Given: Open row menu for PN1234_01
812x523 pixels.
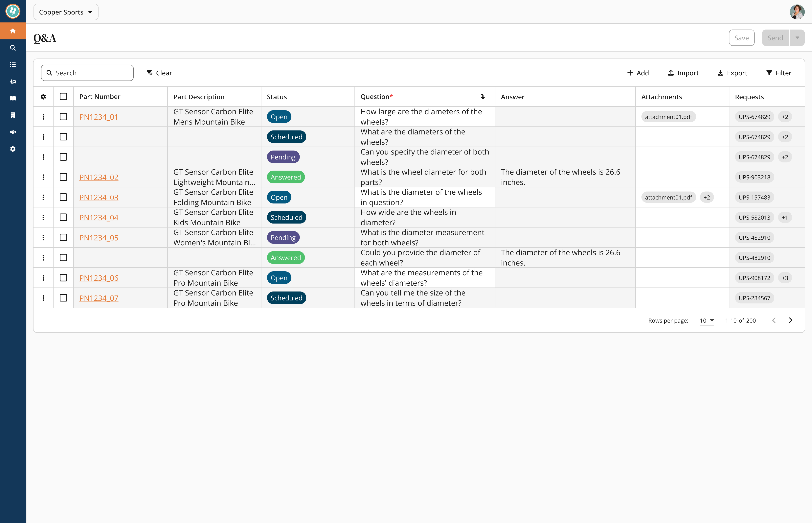Looking at the screenshot, I should (43, 117).
